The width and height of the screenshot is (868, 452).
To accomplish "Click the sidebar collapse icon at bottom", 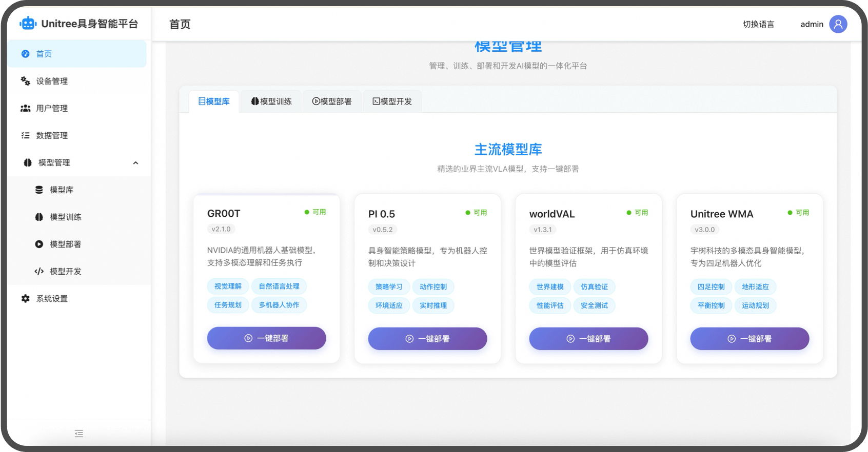I will coord(79,434).
